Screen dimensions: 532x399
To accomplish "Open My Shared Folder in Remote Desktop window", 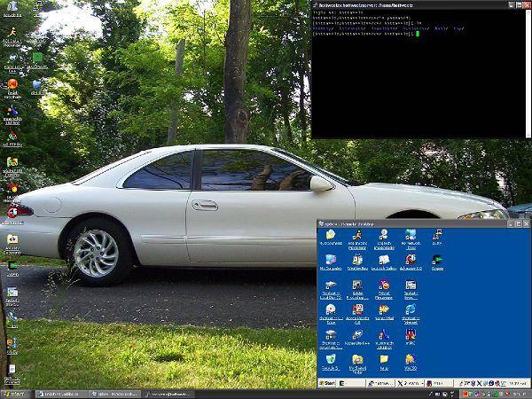I will coord(357,359).
